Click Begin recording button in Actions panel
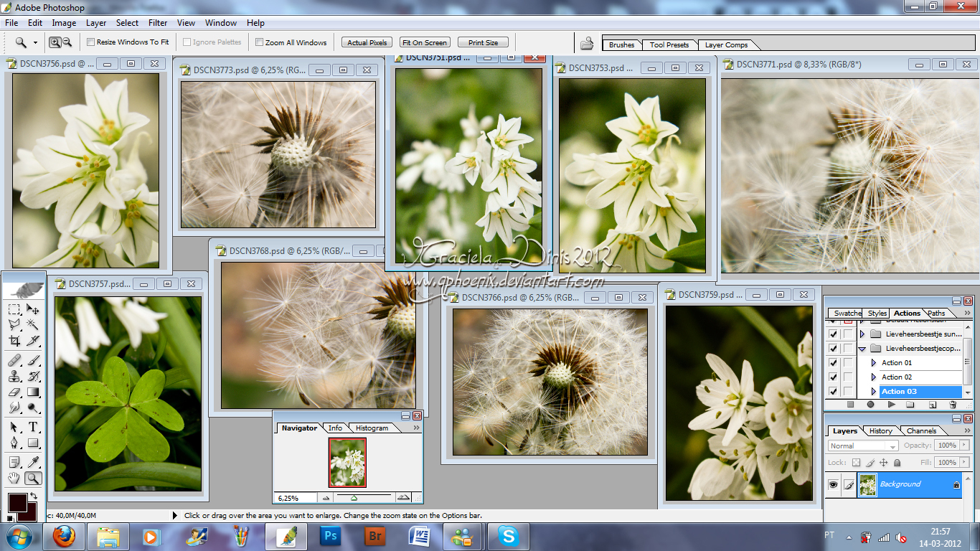This screenshot has width=980, height=551. (x=870, y=405)
